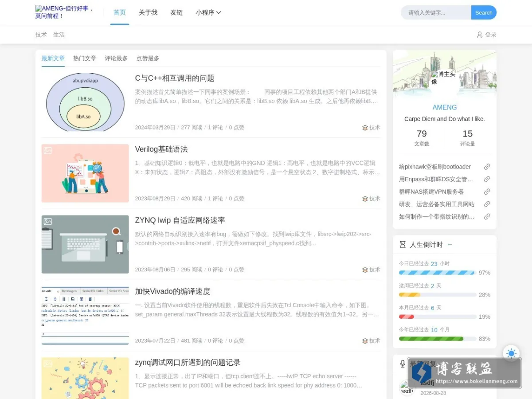Open the 友链 page
Viewport: 532px width, 399px height.
[176, 12]
